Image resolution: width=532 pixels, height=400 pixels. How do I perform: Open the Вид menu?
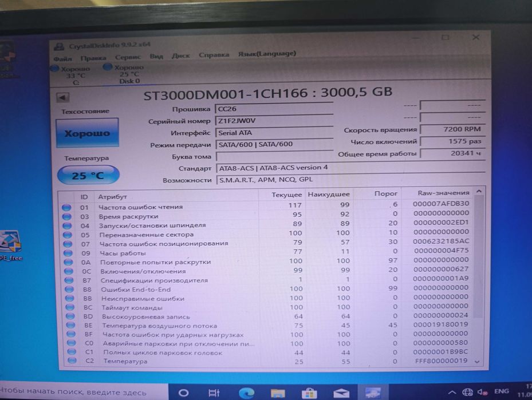coord(156,56)
